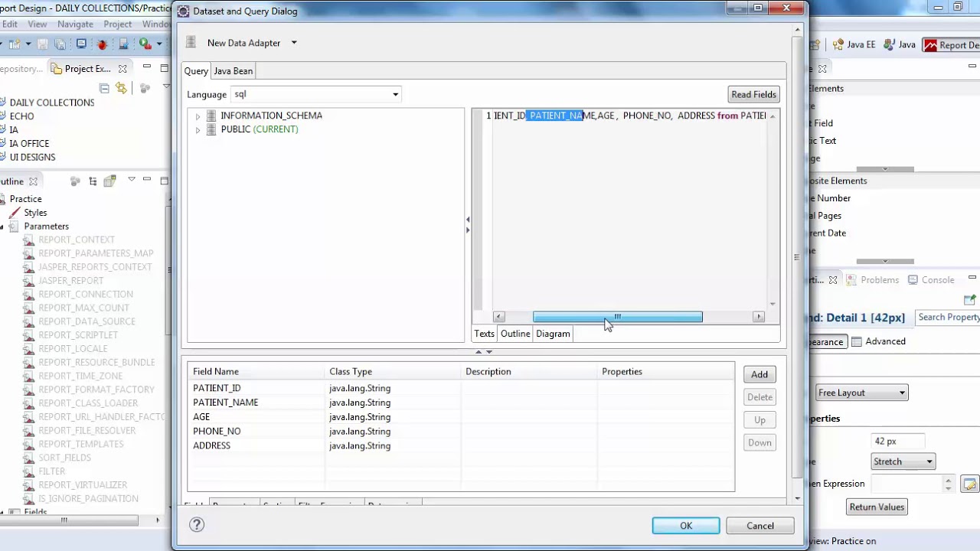Click the PUBLIC schema database icon
Screen dimensions: 980x551
(x=211, y=129)
